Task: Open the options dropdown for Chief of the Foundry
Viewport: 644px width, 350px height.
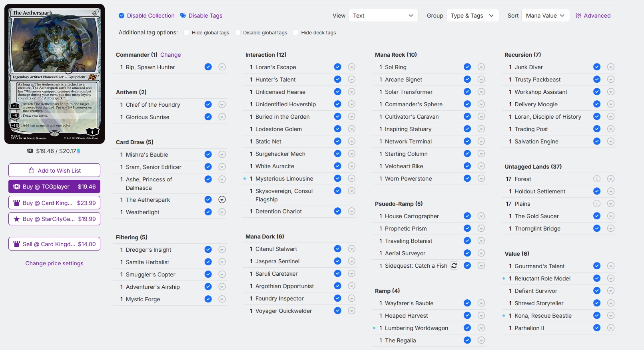Action: 222,105
